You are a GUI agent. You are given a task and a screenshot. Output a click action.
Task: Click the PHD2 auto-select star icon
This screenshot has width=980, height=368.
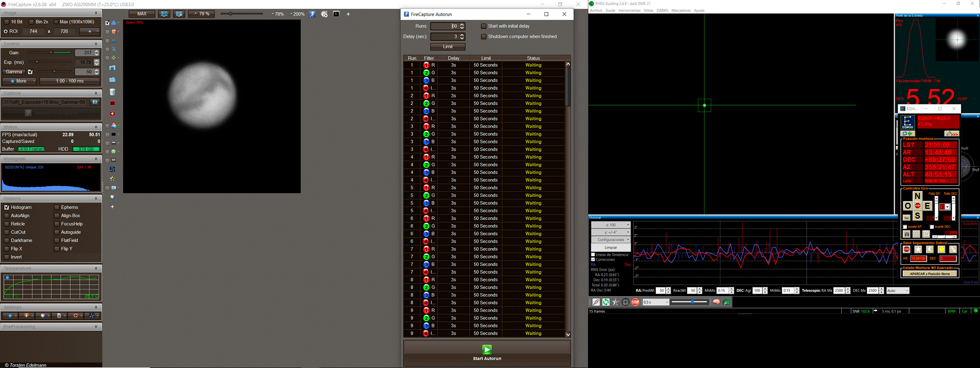point(616,302)
